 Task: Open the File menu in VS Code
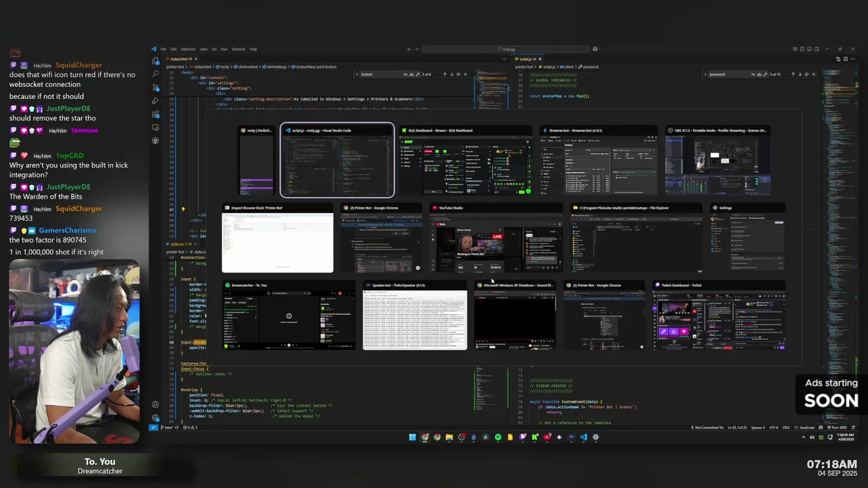point(163,49)
